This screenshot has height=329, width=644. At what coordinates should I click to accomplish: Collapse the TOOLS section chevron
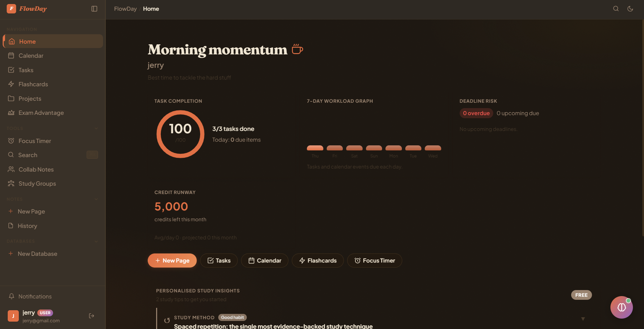click(96, 128)
